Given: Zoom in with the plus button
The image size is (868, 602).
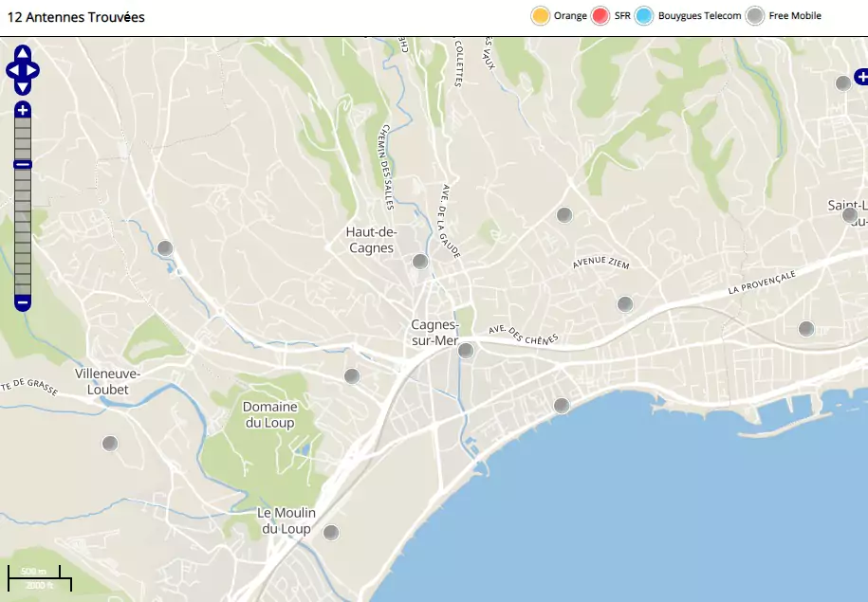Looking at the screenshot, I should (x=23, y=110).
